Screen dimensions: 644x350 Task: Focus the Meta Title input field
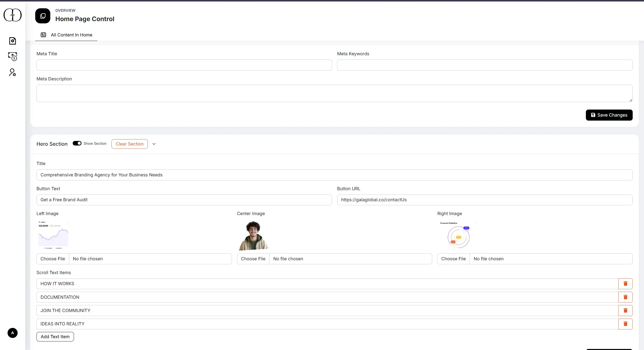point(184,65)
